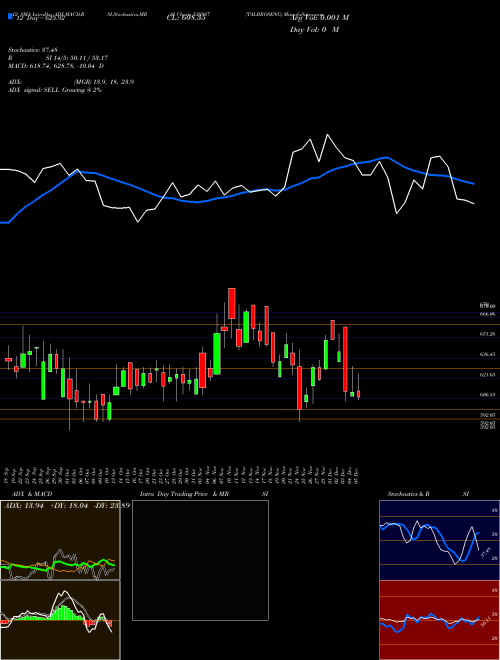Click the '18 Sep' first date label
The image size is (500, 660).
8,476
